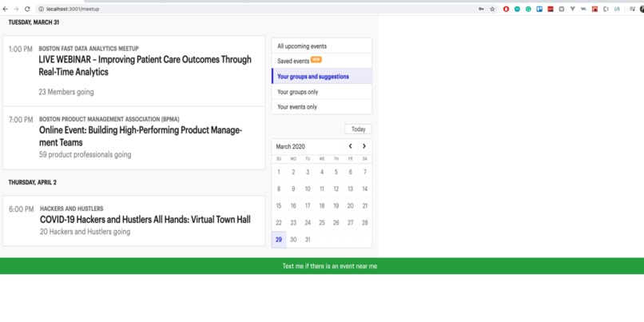Bookmark this page with the star icon

(492, 9)
